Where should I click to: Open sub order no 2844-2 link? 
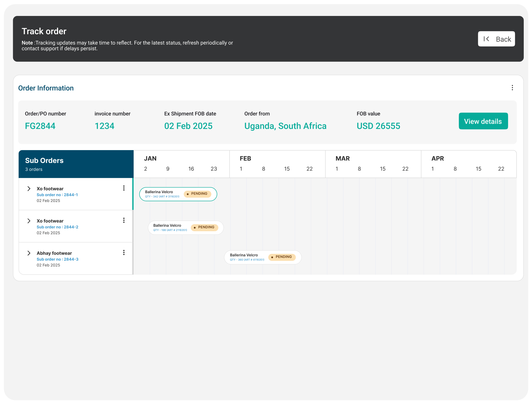tap(58, 227)
